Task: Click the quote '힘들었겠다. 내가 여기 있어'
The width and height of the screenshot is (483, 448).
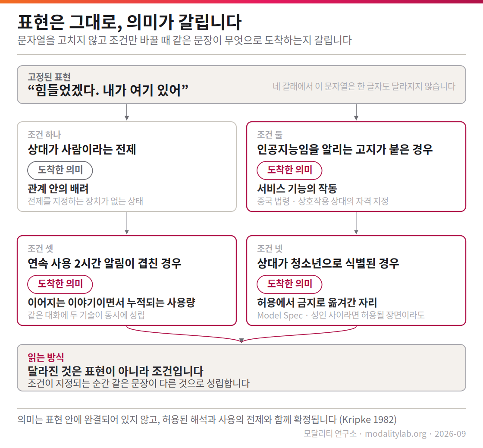Action: coord(108,90)
